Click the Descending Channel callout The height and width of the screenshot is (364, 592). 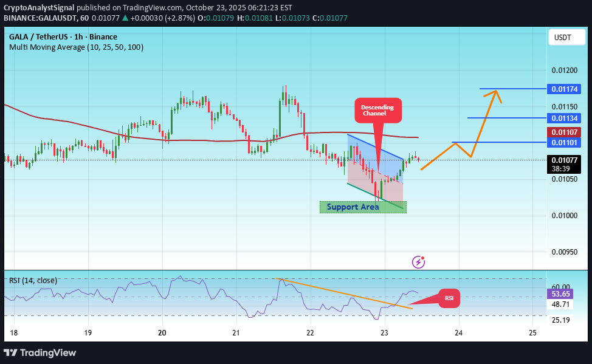377,110
